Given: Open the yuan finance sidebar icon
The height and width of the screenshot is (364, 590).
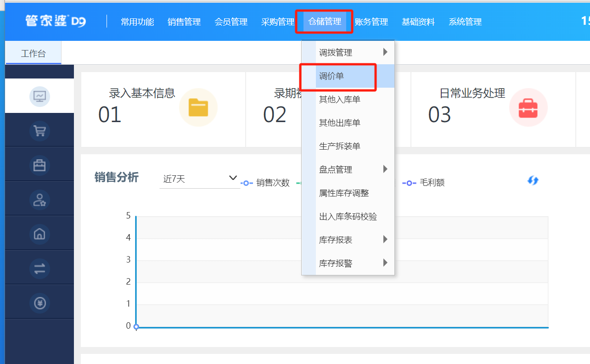Looking at the screenshot, I should [x=39, y=303].
